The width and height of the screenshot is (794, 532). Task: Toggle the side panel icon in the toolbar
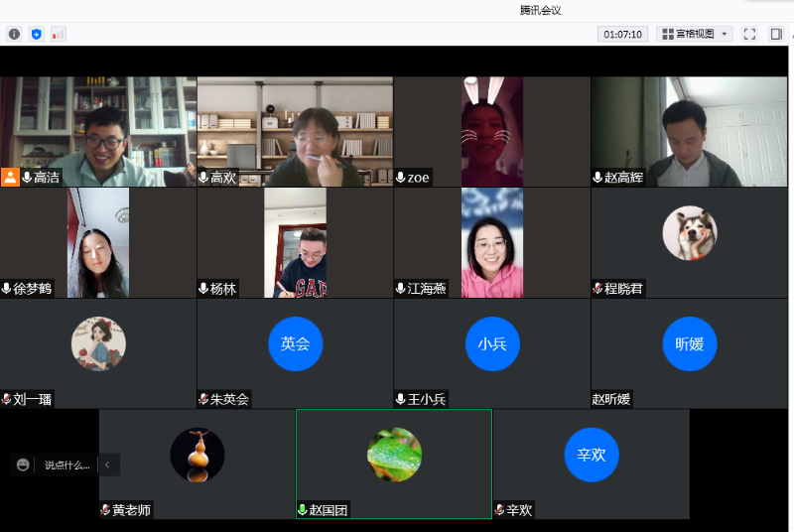click(x=776, y=34)
